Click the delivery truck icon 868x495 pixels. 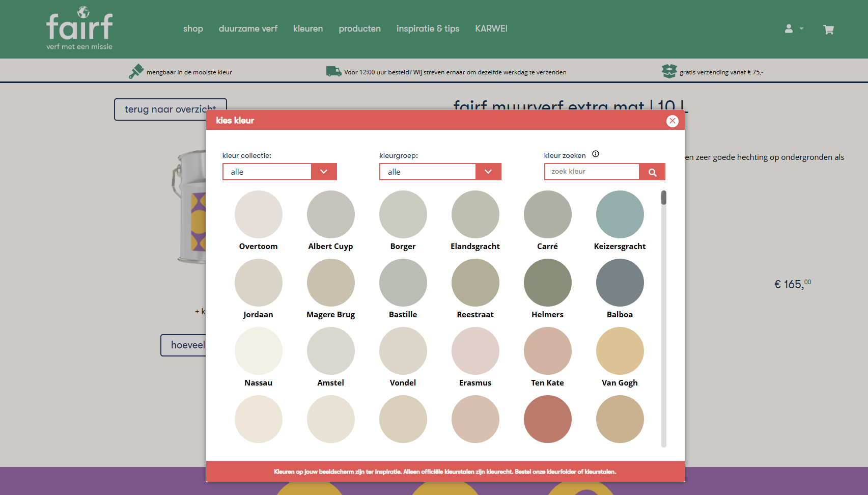[333, 71]
